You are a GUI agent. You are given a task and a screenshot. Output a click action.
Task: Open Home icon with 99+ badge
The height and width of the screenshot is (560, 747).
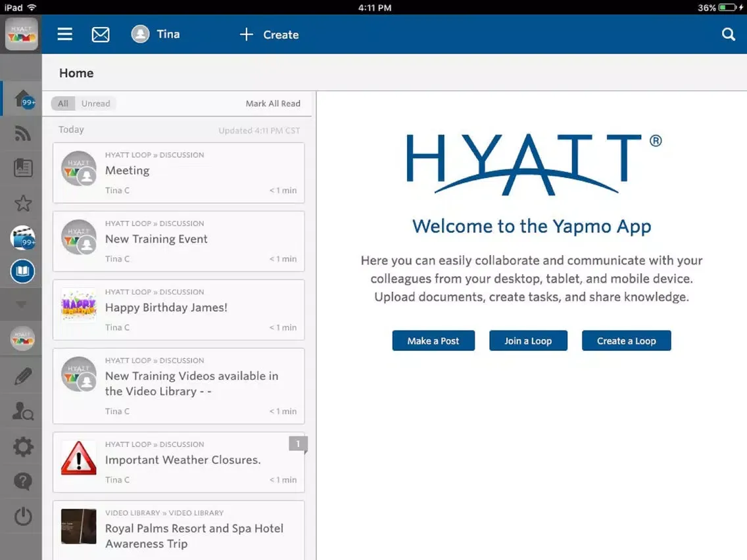coord(23,99)
